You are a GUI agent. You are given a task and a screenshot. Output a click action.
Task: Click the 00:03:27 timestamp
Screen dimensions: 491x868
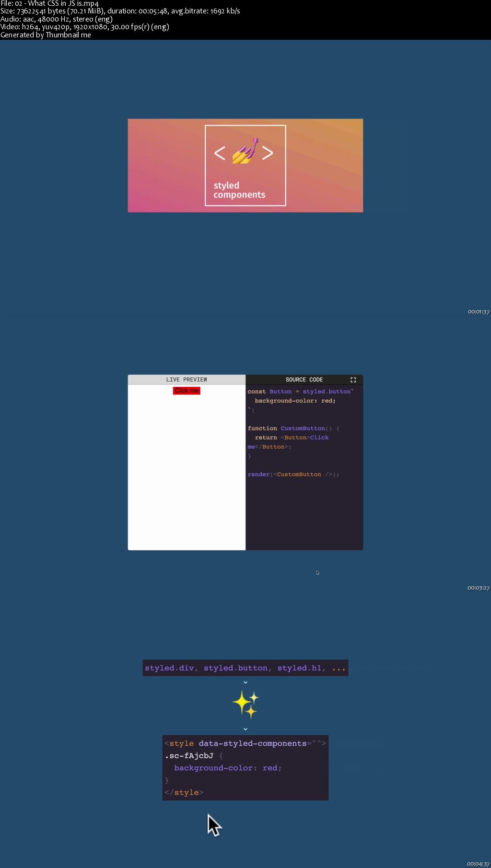(x=479, y=588)
